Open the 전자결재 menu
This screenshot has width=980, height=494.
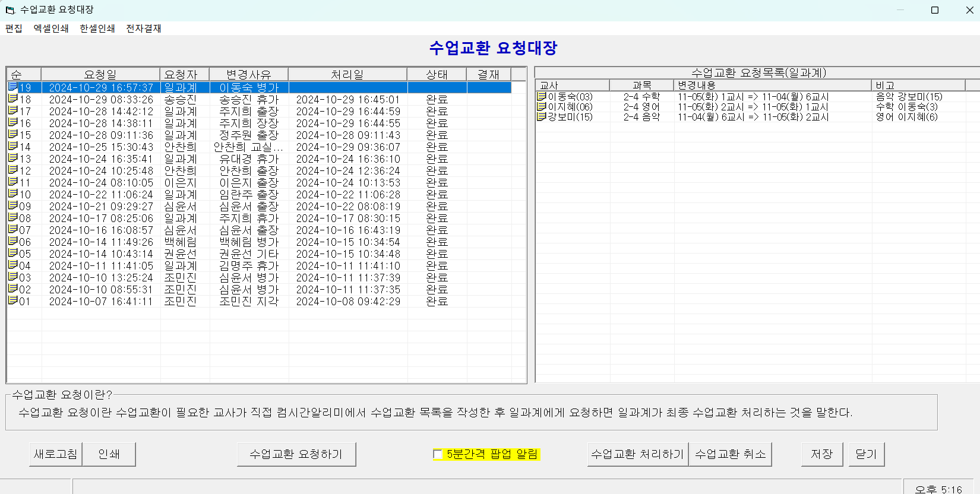144,28
